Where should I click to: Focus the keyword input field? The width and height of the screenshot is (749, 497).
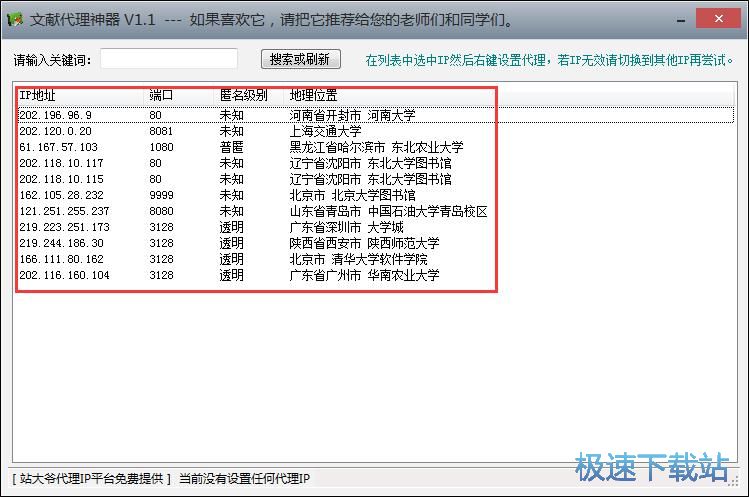169,59
